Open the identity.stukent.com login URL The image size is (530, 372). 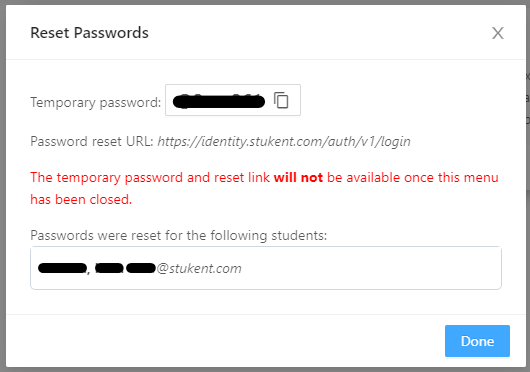[x=284, y=141]
